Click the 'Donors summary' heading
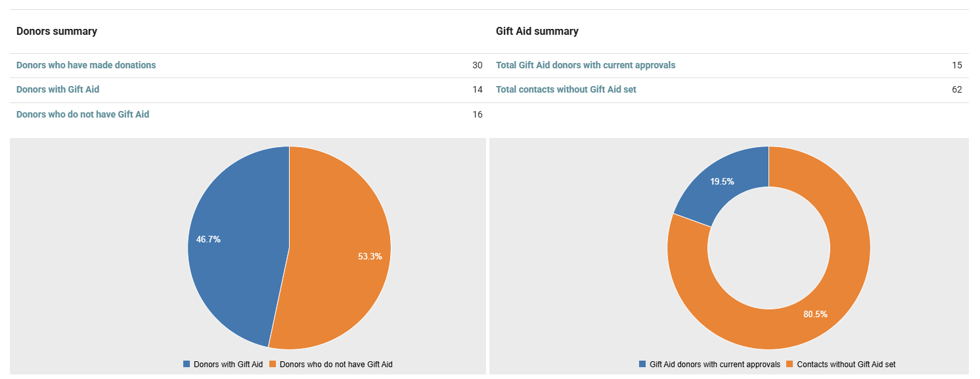The image size is (980, 379). pyautogui.click(x=56, y=31)
